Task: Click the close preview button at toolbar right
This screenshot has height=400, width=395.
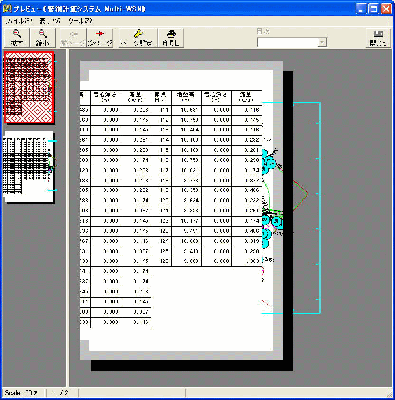Action: (x=378, y=38)
